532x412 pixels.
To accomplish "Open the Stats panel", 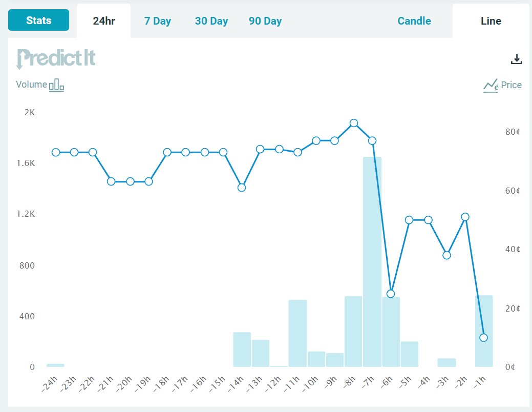I will click(39, 20).
